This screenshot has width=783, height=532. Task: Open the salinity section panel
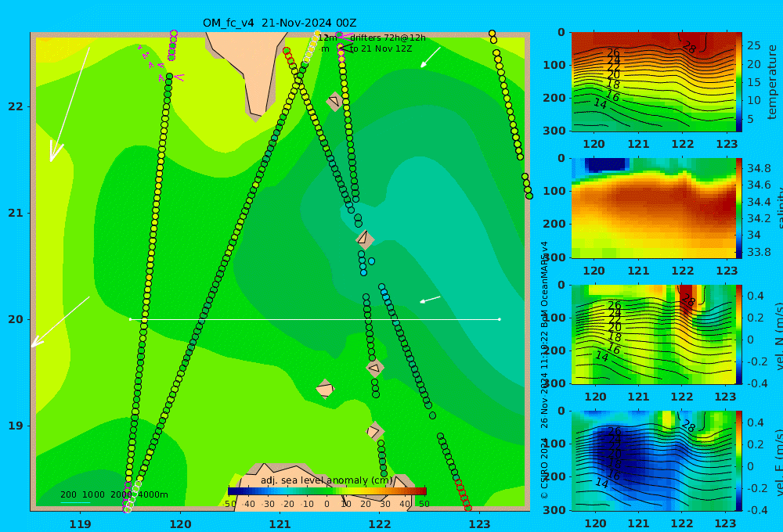coord(653,208)
